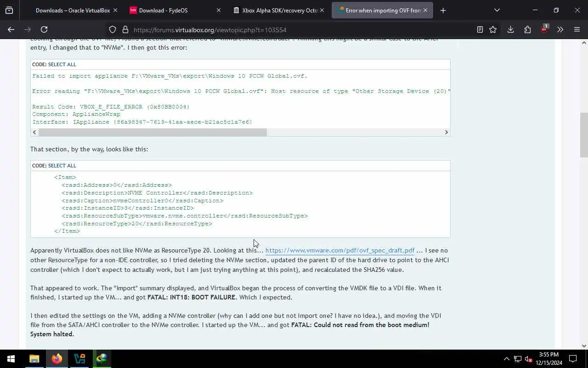Open the Firefox View icon
The width and height of the screenshot is (588, 368).
coord(9,10)
